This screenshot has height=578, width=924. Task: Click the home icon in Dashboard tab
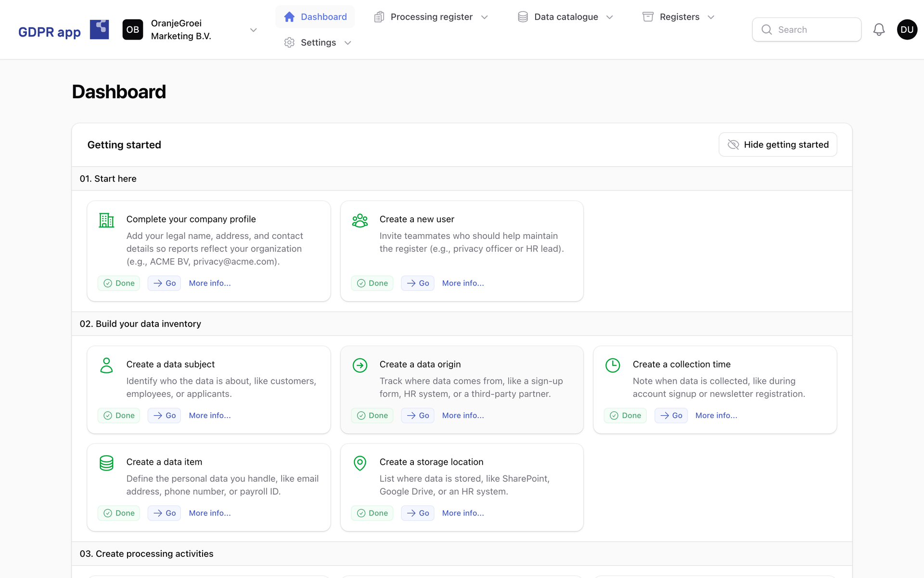289,17
